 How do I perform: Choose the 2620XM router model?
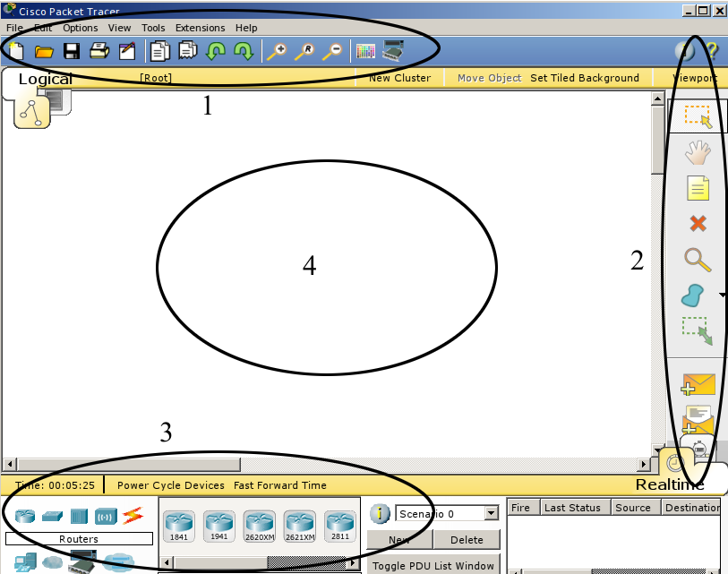tap(260, 527)
